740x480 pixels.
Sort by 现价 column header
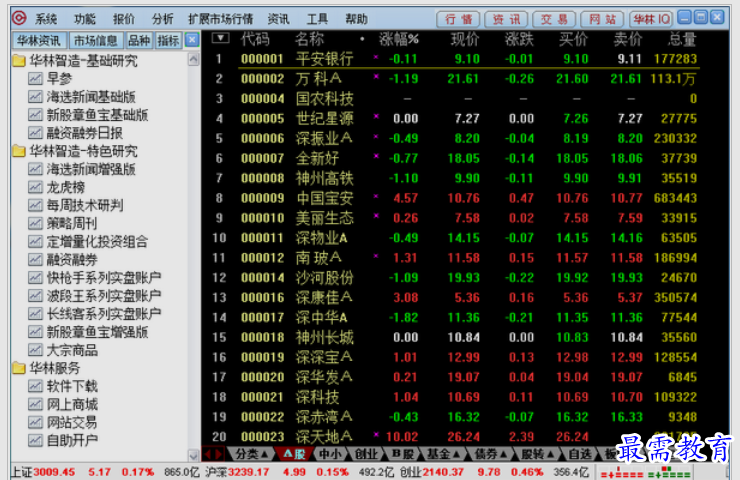465,39
